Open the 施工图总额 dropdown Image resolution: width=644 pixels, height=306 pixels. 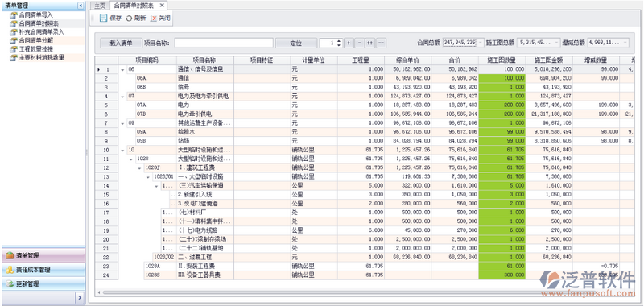coord(556,43)
